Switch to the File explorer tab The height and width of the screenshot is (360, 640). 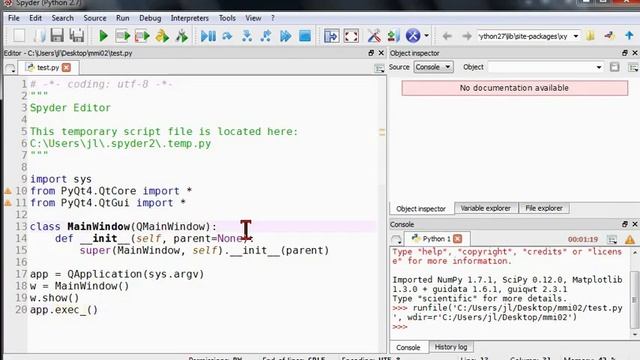pos(544,208)
